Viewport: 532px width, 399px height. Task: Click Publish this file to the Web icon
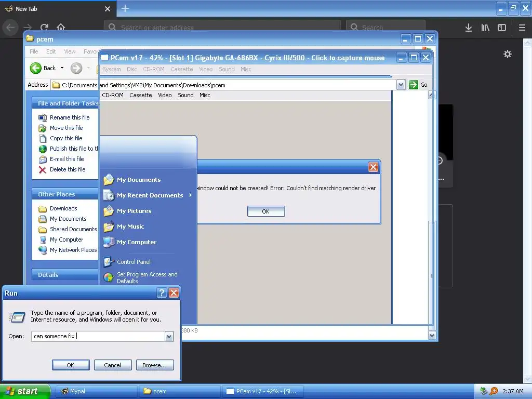coord(43,149)
